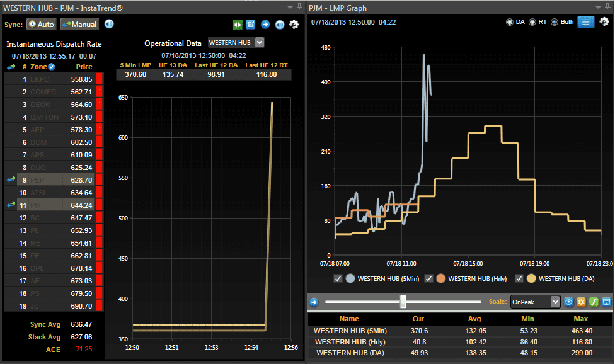Open the edit note icon in InstaTrend toolbar
Image resolution: width=615 pixels, height=364 pixels.
pos(251,25)
